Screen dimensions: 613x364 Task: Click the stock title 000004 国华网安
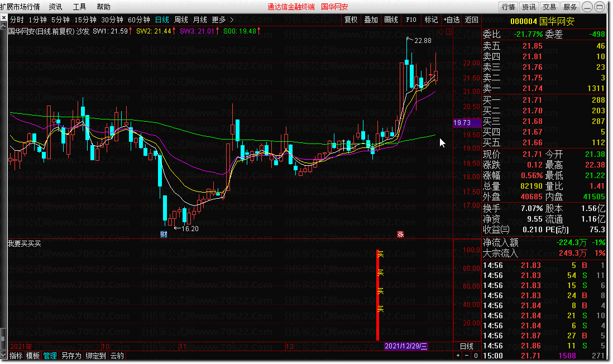point(542,21)
